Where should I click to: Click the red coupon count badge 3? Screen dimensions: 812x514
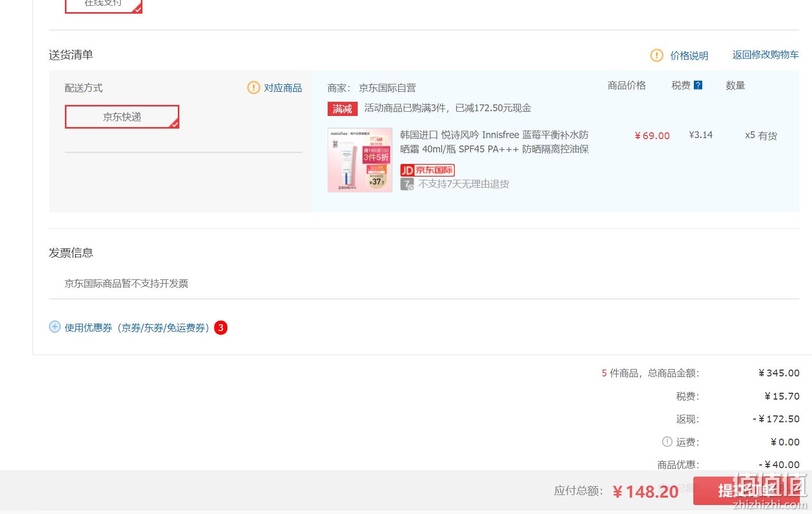pyautogui.click(x=221, y=328)
